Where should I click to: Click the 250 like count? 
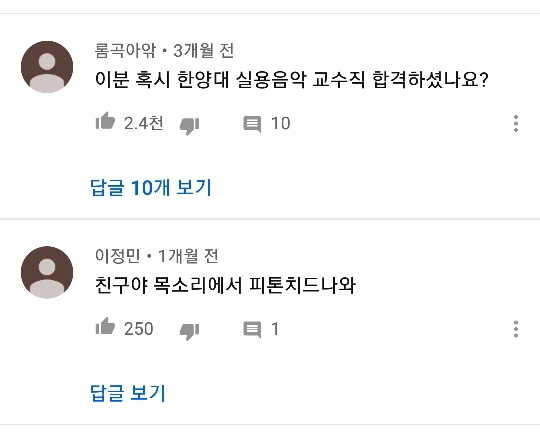coord(139,329)
